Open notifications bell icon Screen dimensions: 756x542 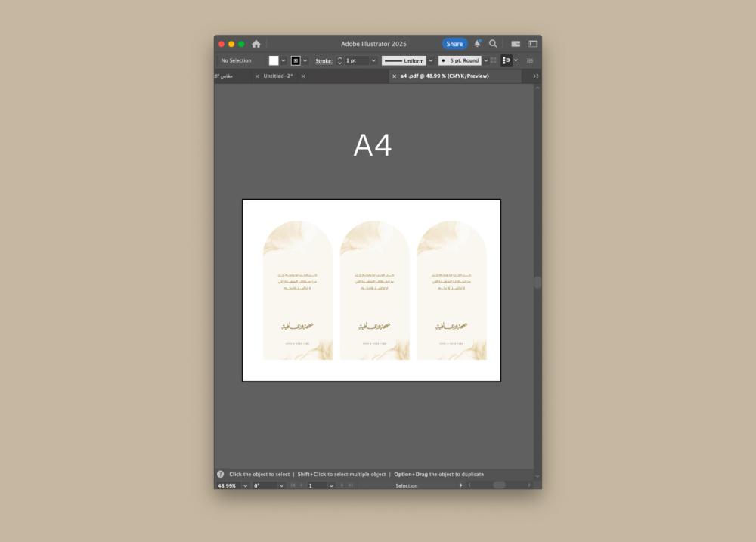coord(477,44)
